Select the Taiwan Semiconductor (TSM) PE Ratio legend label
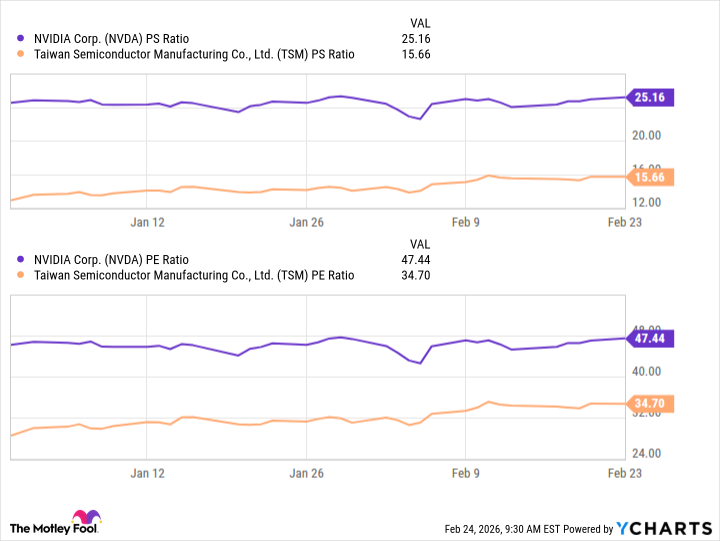This screenshot has width=720, height=541. point(194,275)
